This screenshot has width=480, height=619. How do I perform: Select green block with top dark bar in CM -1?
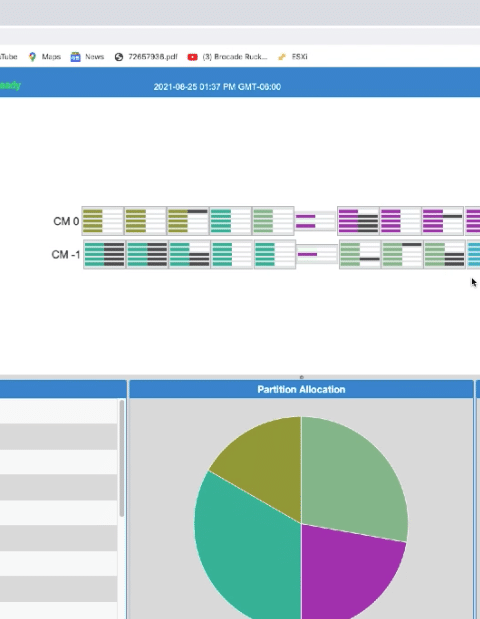click(x=402, y=254)
